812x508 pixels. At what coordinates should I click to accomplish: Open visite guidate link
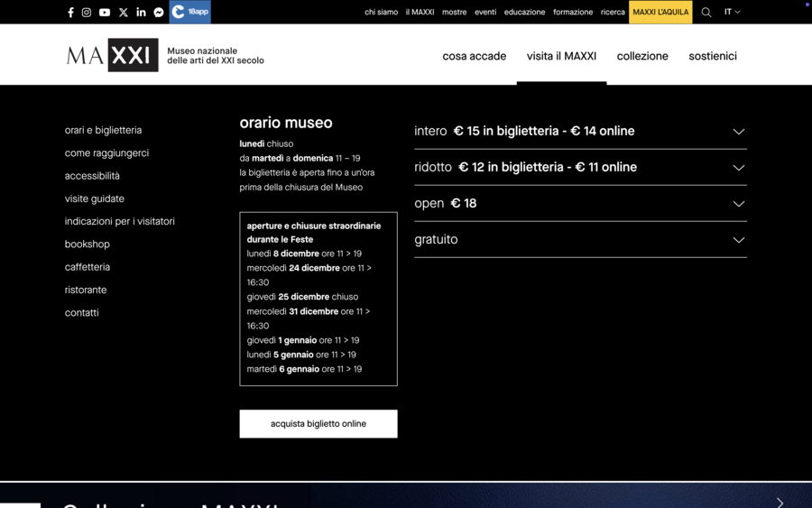94,199
